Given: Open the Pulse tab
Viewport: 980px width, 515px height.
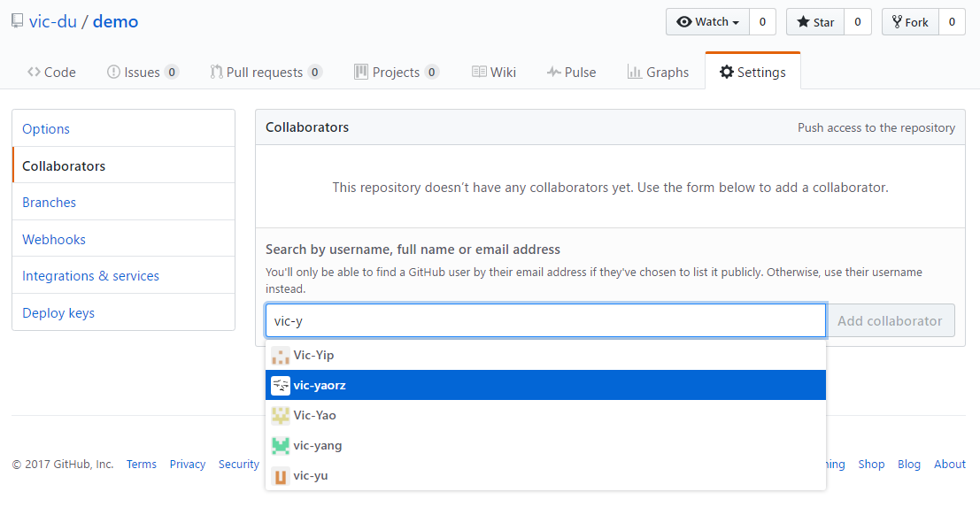Looking at the screenshot, I should 571,72.
